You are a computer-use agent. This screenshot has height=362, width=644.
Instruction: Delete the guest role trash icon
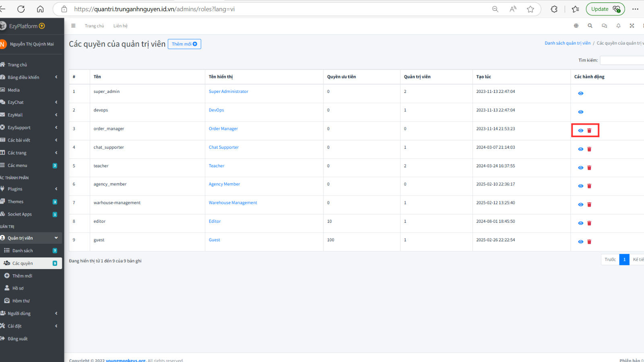tap(589, 242)
